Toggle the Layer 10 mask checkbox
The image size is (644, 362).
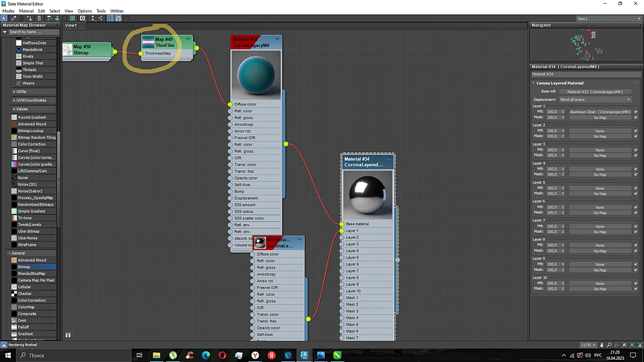[x=636, y=289]
